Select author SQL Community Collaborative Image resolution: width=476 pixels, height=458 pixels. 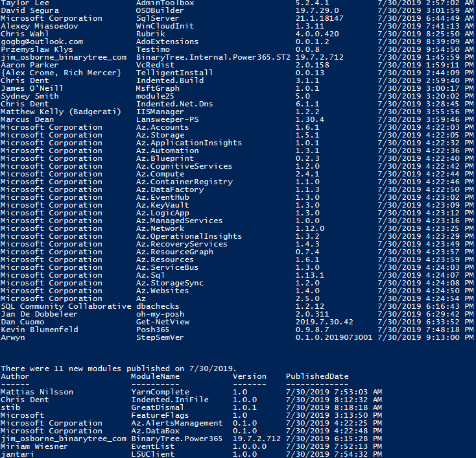click(x=66, y=306)
